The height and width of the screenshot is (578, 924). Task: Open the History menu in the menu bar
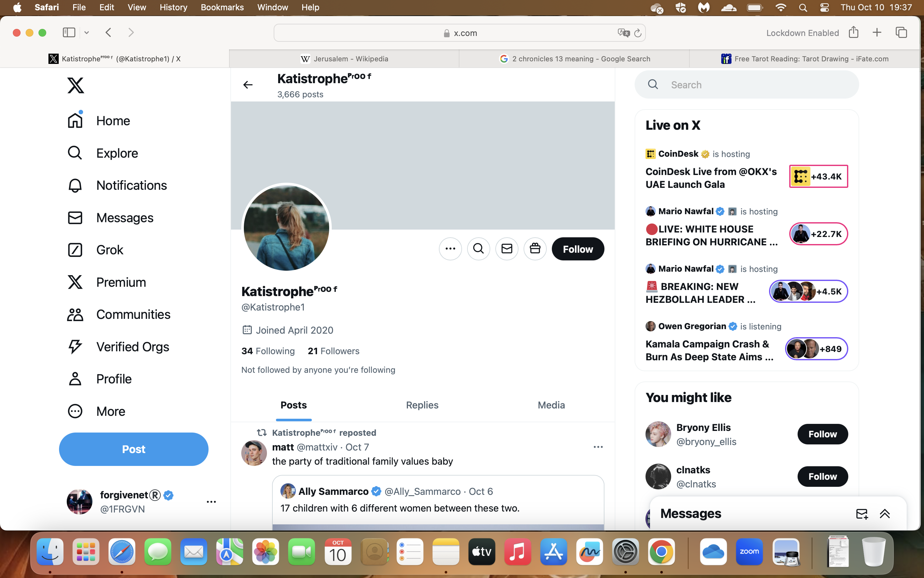(x=173, y=7)
